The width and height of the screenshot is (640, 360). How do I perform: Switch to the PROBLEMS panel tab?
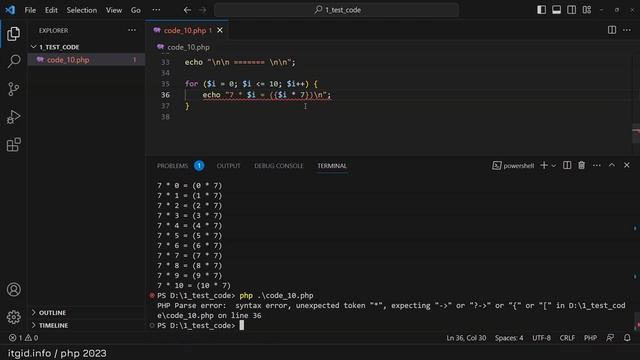click(x=172, y=166)
